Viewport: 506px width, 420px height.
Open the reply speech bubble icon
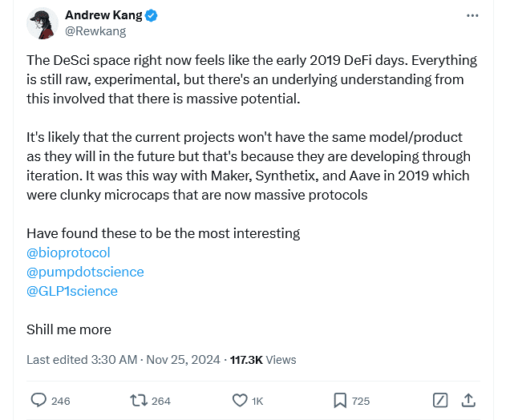[38, 400]
